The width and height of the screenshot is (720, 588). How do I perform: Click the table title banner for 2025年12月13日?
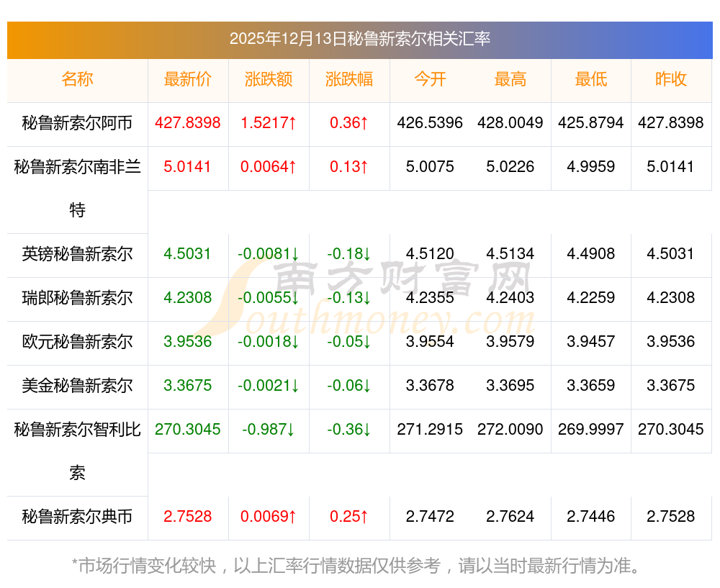click(x=359, y=39)
